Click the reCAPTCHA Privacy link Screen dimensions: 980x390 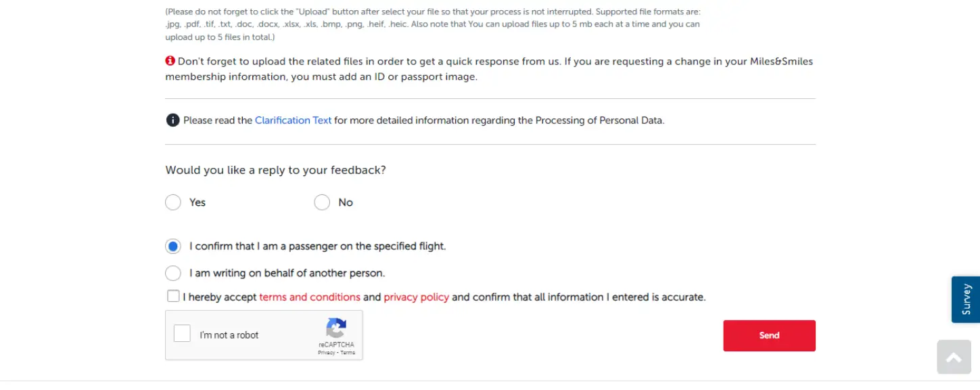[327, 353]
